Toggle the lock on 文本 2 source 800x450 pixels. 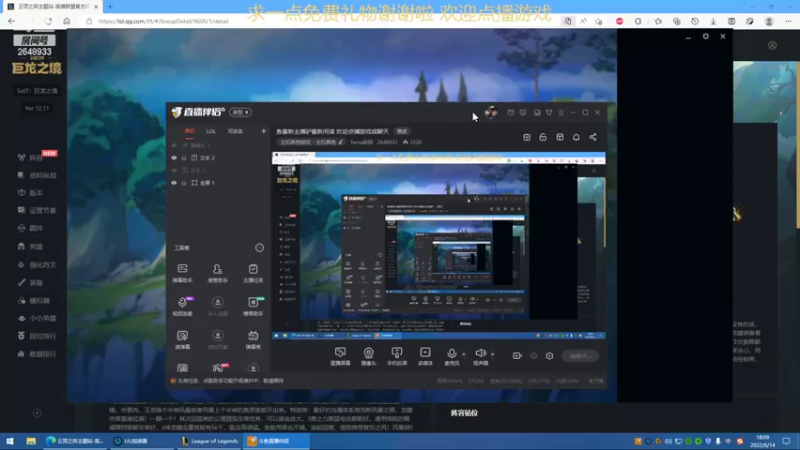(184, 158)
